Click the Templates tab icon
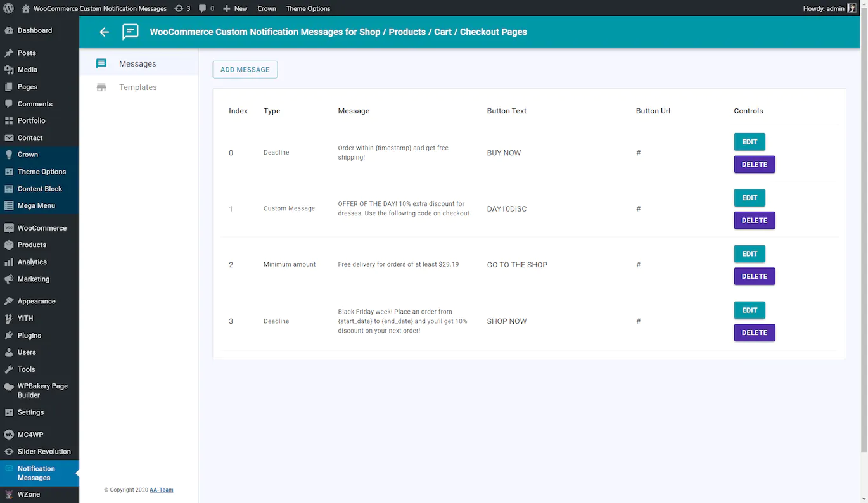The image size is (868, 503). (101, 87)
